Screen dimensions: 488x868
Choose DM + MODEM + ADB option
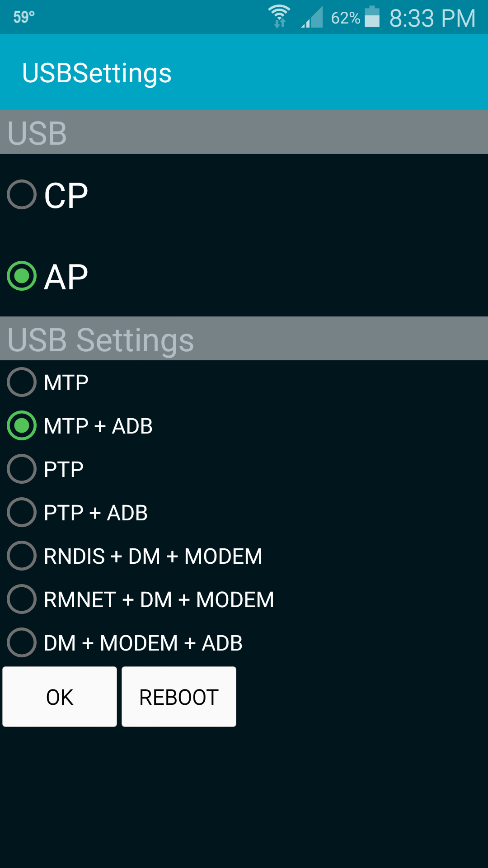pos(22,643)
